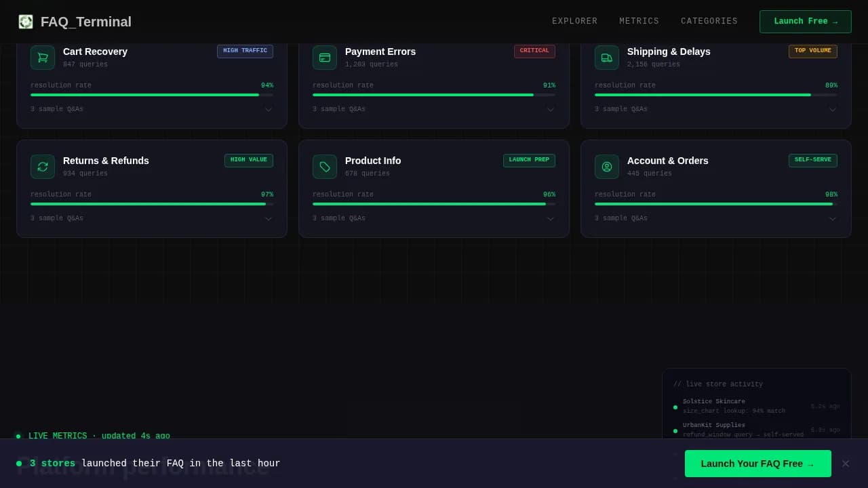Click the Cart Recovery shopping cart icon

43,58
